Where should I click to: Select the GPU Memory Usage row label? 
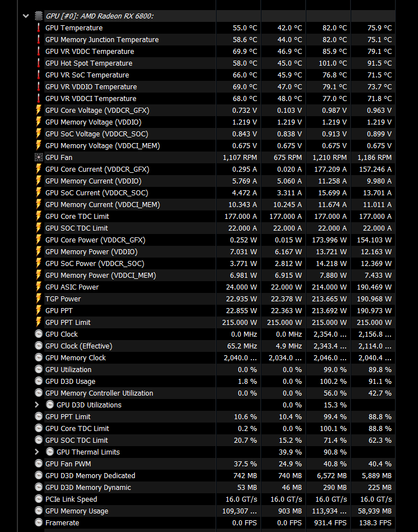(x=77, y=511)
